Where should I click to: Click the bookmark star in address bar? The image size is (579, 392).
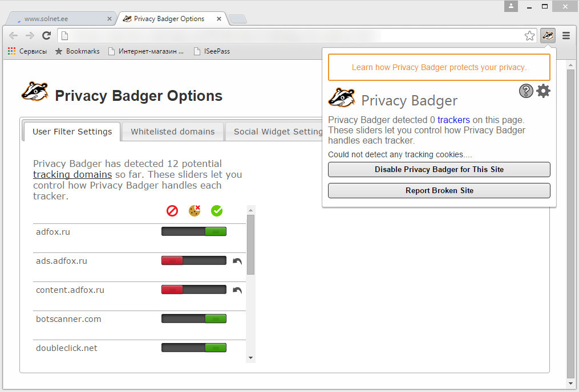pos(529,36)
